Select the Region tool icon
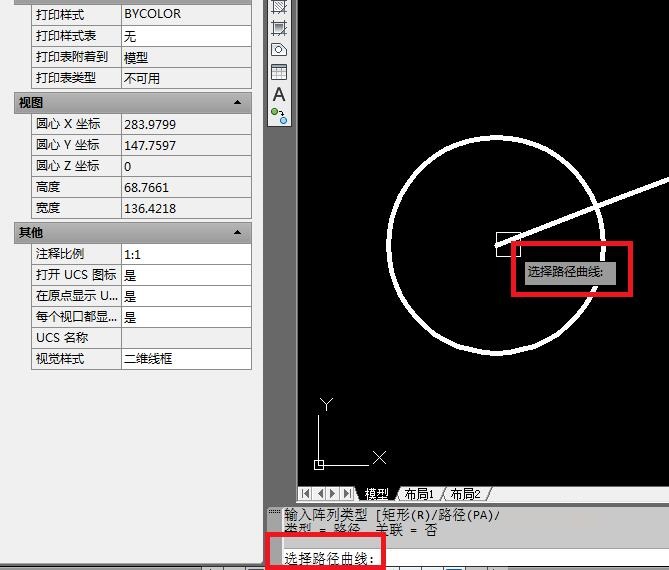The width and height of the screenshot is (669, 570). pos(279,50)
